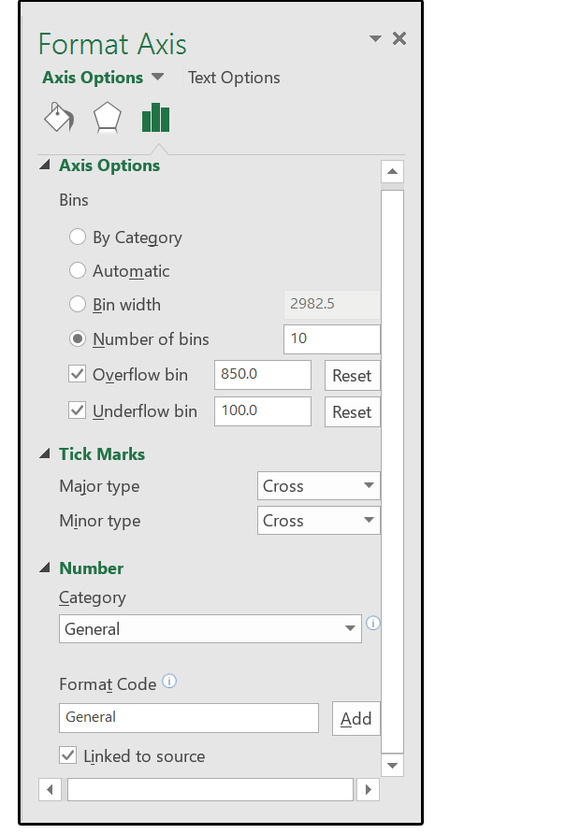Viewport: 580px width, 834px height.
Task: Click the Number of bins input field
Action: pyautogui.click(x=331, y=339)
